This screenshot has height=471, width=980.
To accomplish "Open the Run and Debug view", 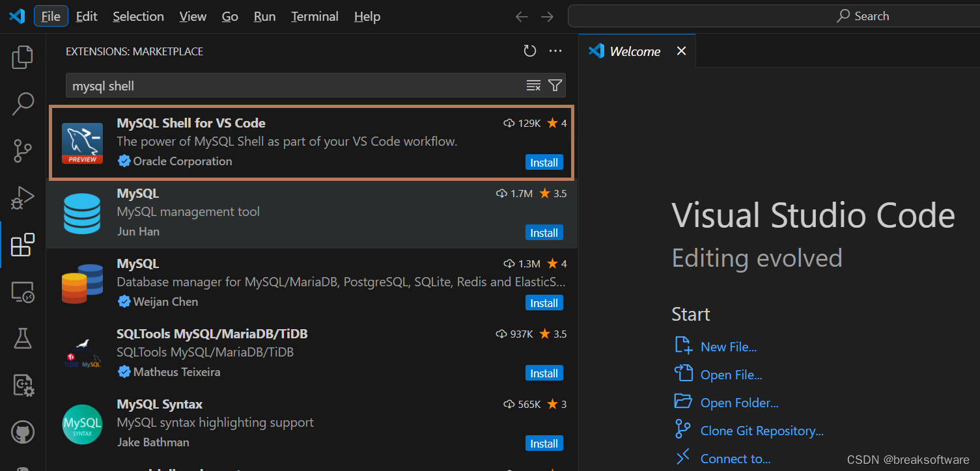I will click(23, 198).
